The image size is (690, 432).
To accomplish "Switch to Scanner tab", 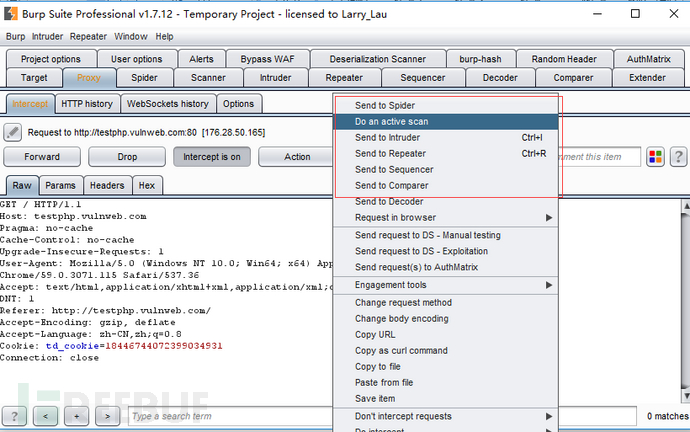I will pos(208,78).
